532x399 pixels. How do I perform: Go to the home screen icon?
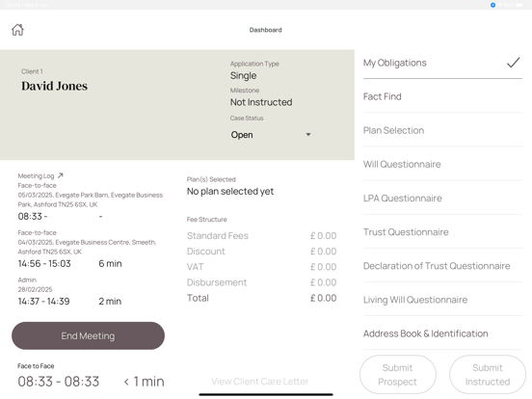(17, 30)
